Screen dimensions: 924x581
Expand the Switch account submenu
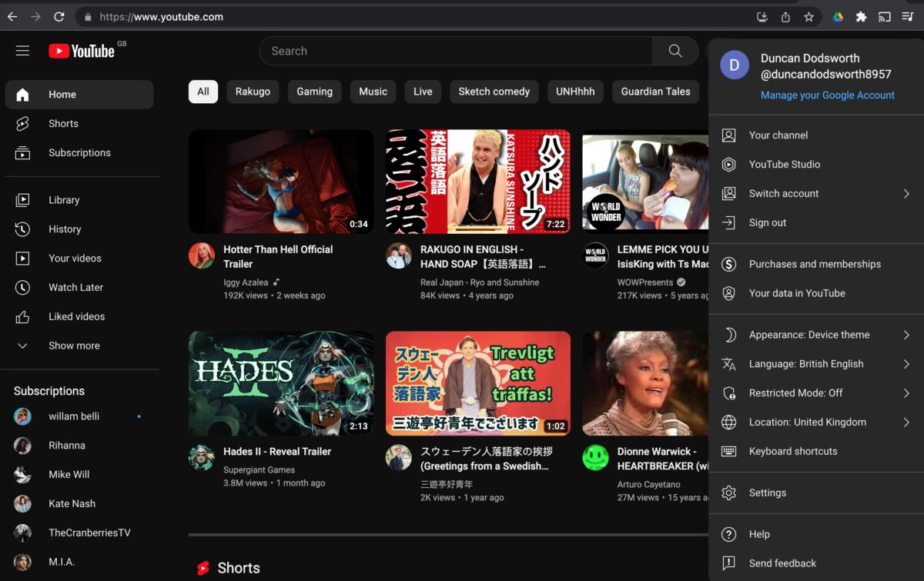coord(816,193)
